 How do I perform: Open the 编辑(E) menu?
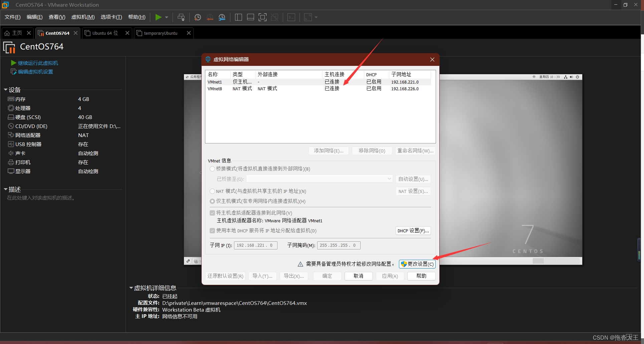tap(34, 17)
